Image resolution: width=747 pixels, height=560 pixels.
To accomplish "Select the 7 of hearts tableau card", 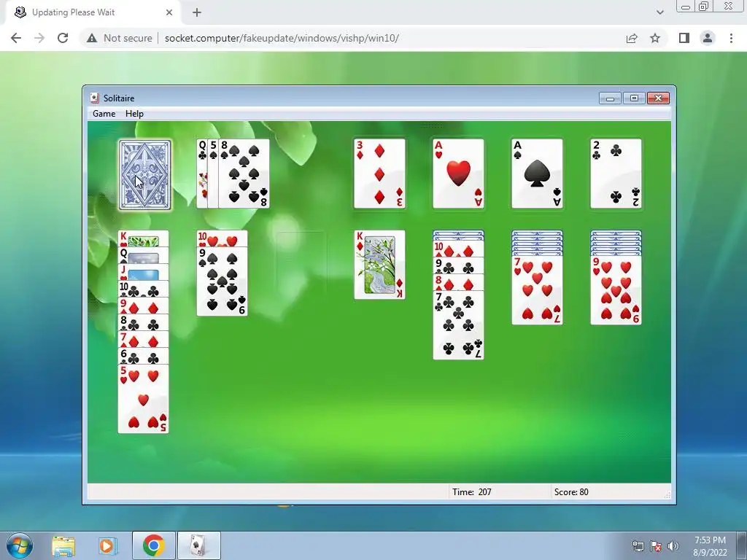I will click(537, 290).
